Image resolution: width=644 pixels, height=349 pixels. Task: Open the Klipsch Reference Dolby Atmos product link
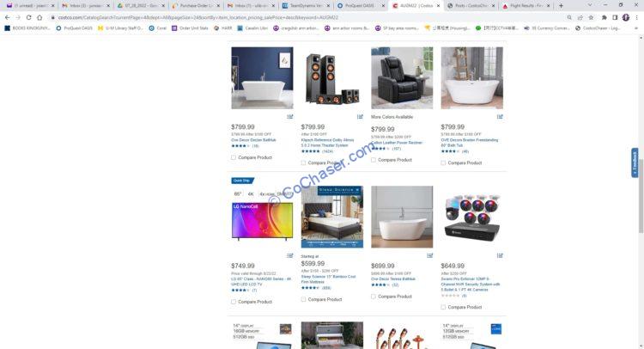pos(327,143)
